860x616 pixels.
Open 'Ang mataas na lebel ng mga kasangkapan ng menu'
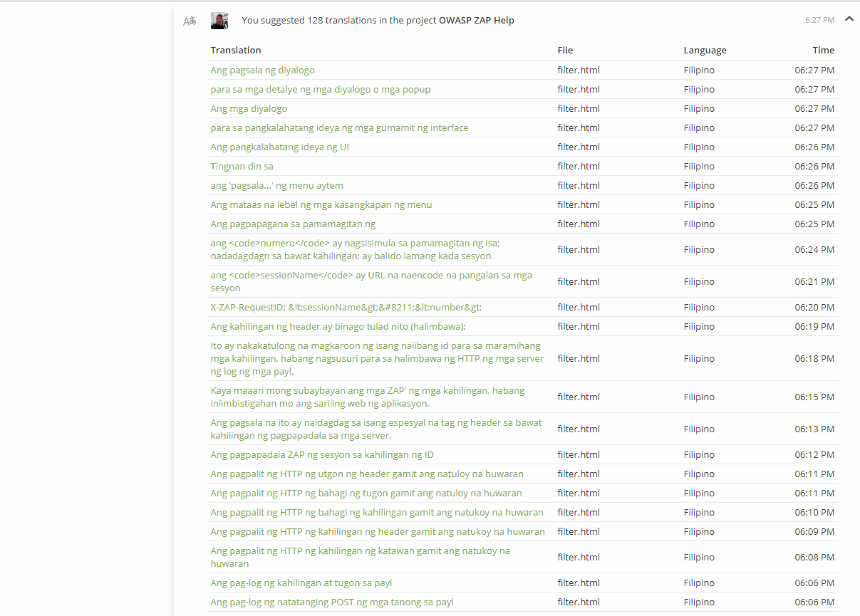(x=321, y=204)
